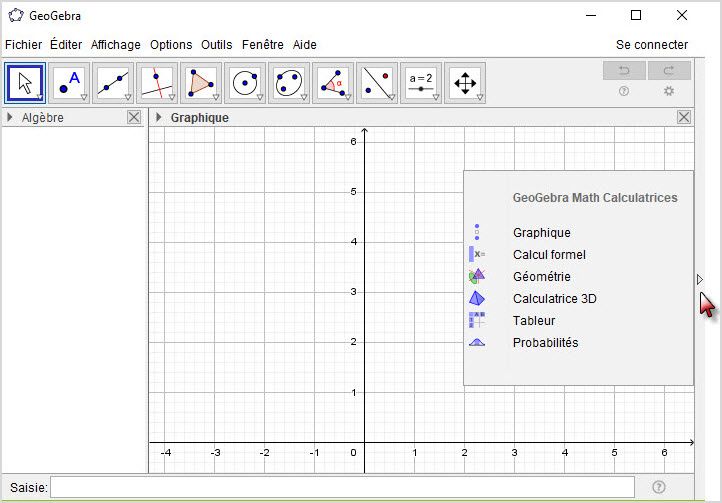The width and height of the screenshot is (722, 503).
Task: Open dropdown arrow of Line tool
Action: pyautogui.click(x=128, y=97)
